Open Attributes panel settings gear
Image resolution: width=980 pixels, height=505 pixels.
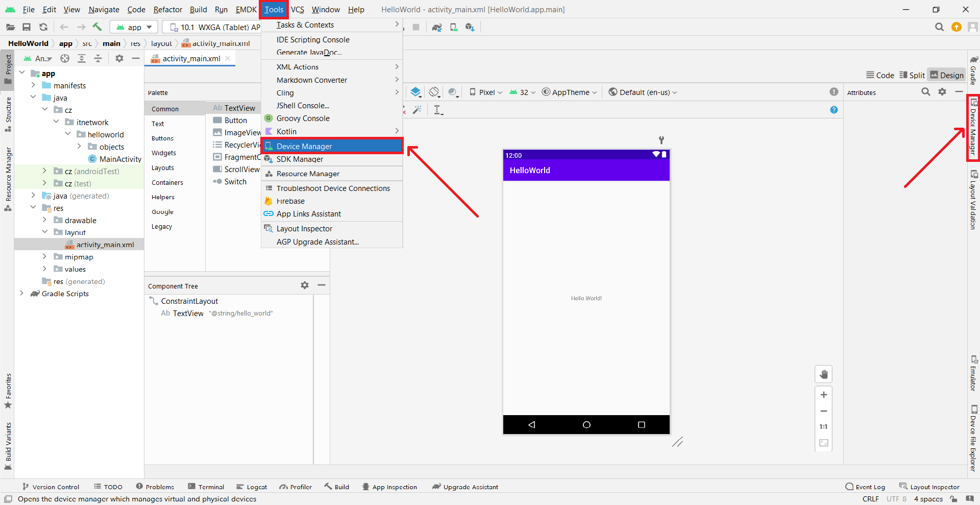(942, 92)
